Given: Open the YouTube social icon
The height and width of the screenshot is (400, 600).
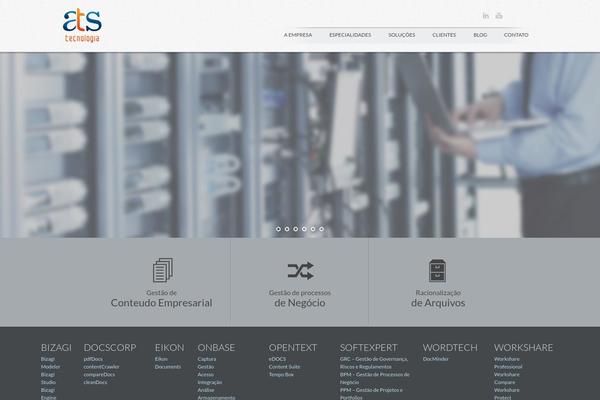Looking at the screenshot, I should pyautogui.click(x=499, y=16).
